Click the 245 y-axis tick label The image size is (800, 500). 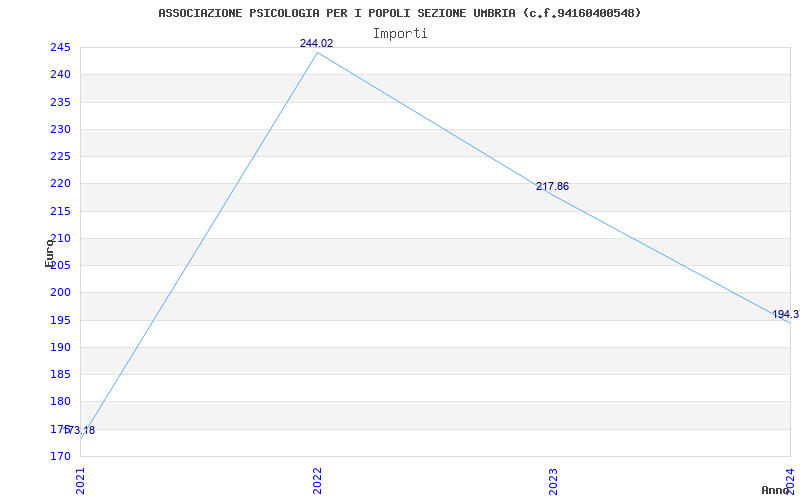(x=60, y=47)
